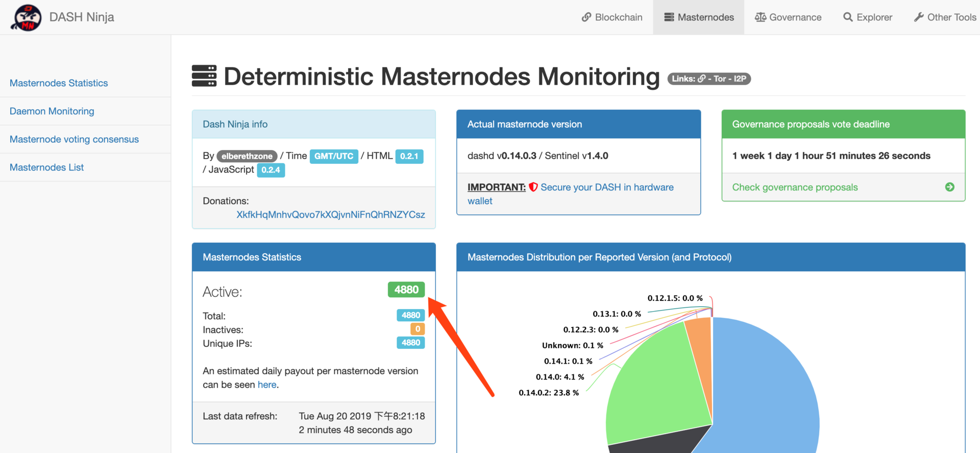
Task: Click the 0.12.2.3: 0.0 % chart label
Action: click(591, 329)
